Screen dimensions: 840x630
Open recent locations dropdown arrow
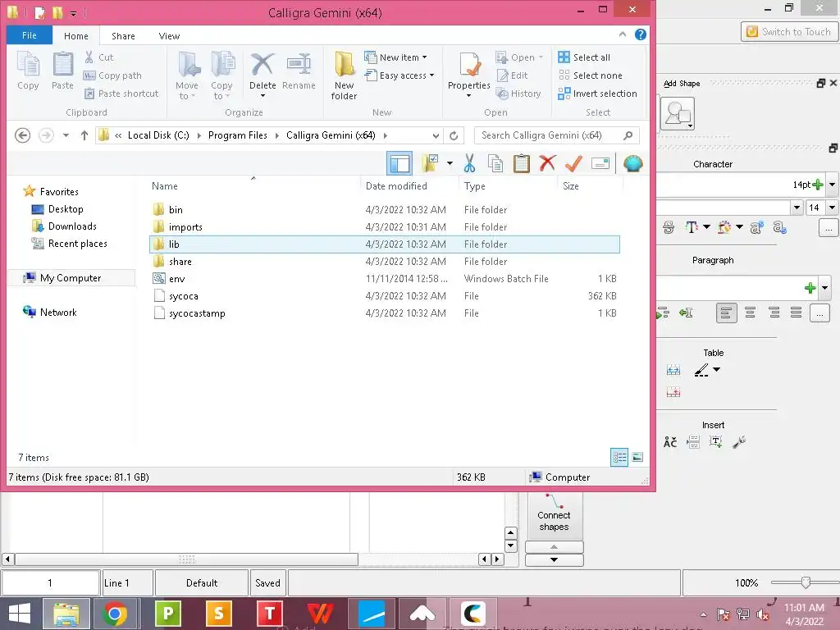tap(66, 135)
